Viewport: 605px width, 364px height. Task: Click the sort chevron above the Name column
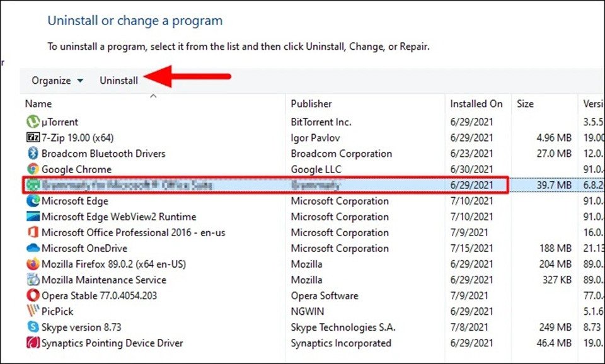(153, 96)
